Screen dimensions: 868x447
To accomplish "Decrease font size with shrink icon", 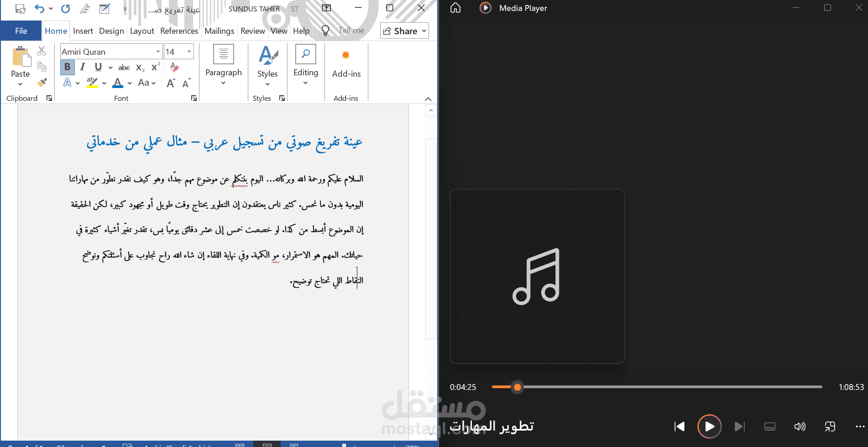I will (x=186, y=83).
